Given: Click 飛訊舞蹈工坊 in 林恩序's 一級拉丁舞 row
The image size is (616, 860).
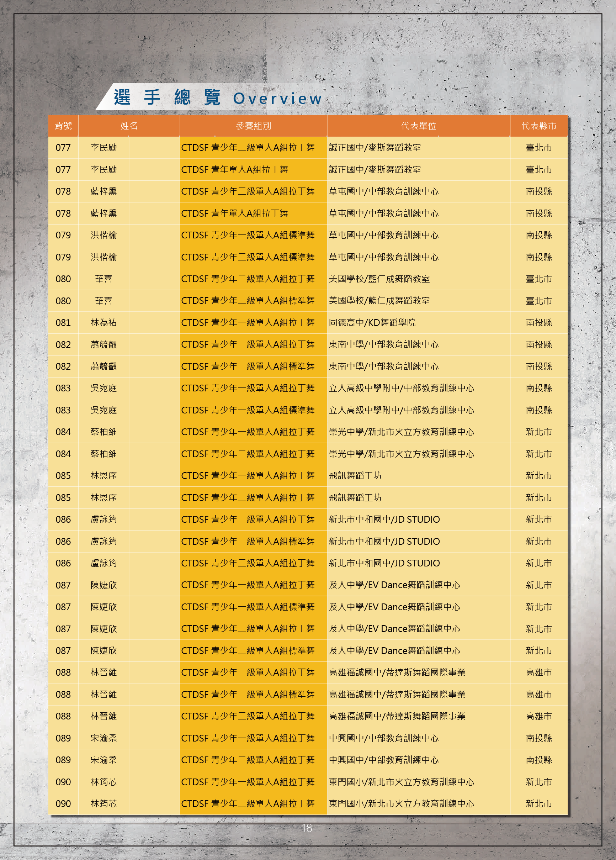Looking at the screenshot, I should pos(355,476).
